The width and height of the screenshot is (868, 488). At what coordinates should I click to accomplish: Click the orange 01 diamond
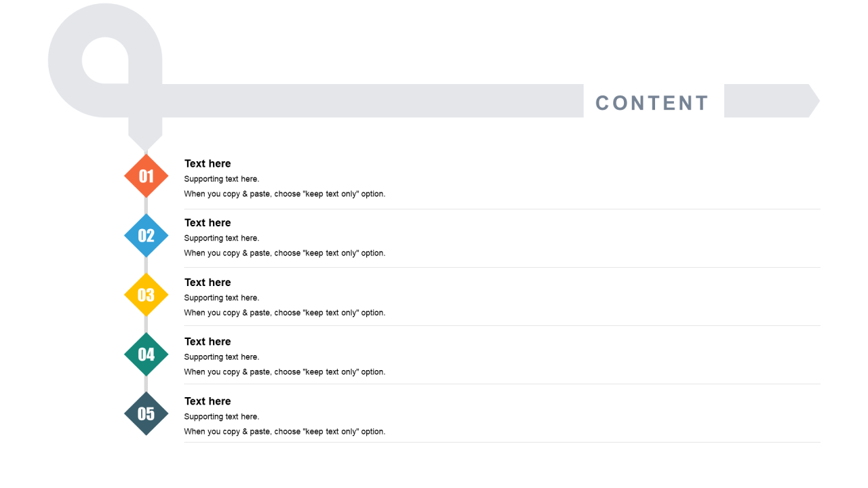pos(146,176)
